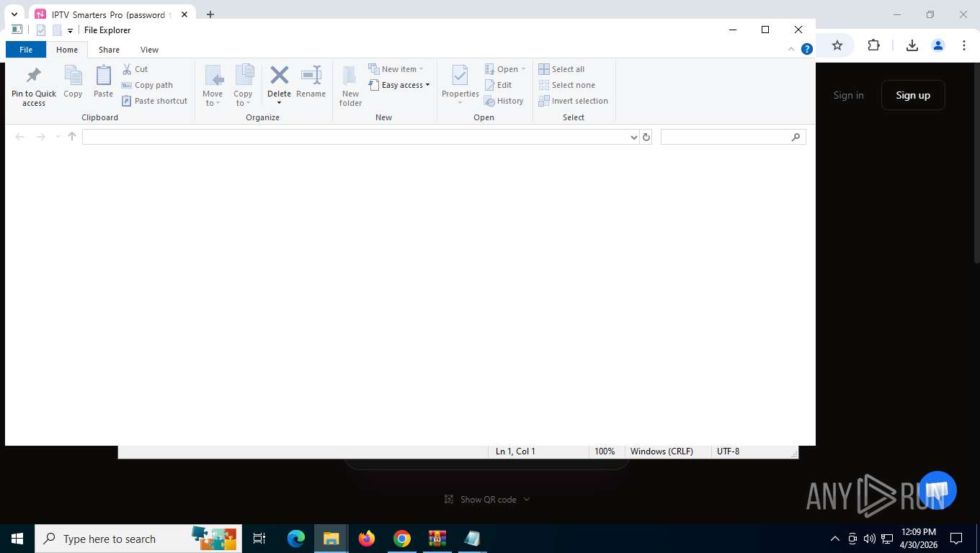Open the Copy to menu

(x=243, y=86)
